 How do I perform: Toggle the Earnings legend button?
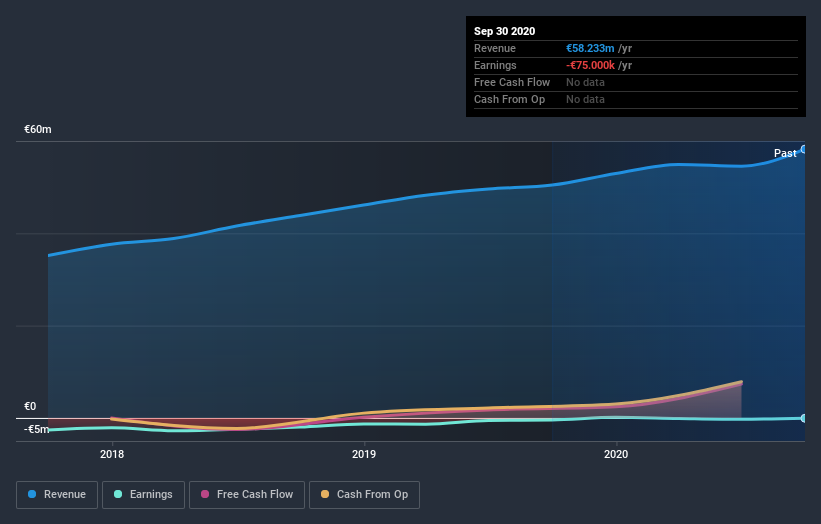143,495
